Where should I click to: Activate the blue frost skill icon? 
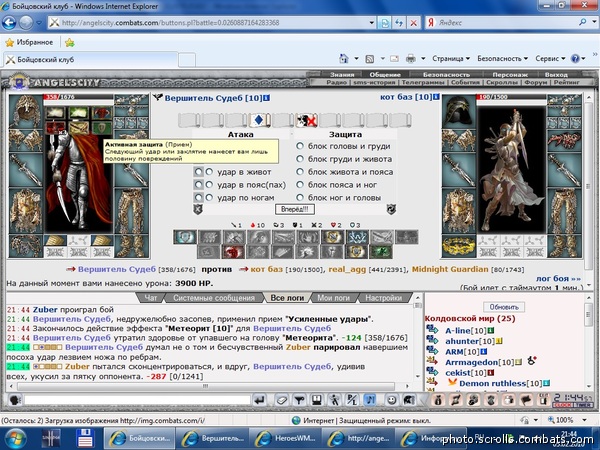pyautogui.click(x=357, y=237)
